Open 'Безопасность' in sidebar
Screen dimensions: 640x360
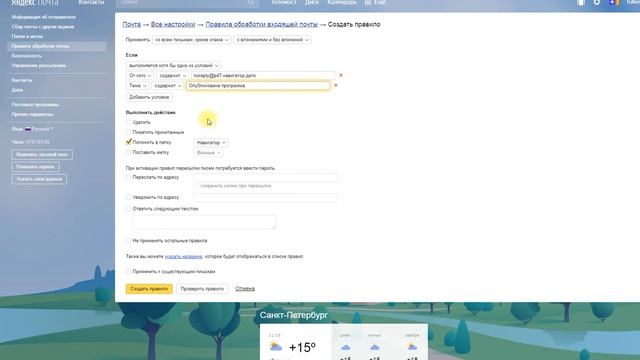click(27, 56)
